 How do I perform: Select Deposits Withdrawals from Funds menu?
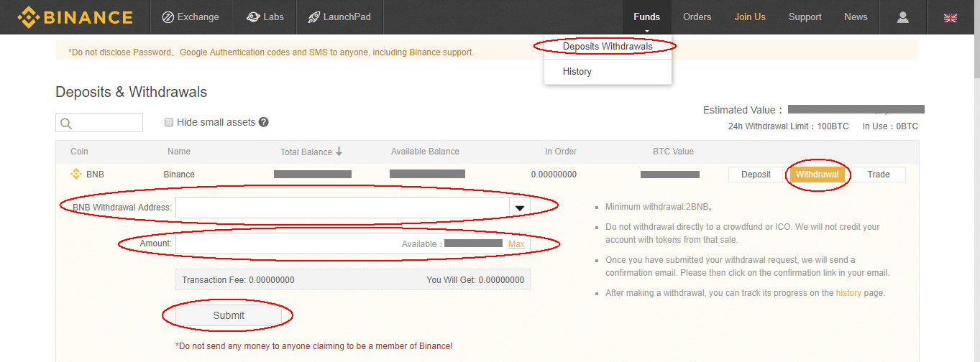(x=608, y=47)
